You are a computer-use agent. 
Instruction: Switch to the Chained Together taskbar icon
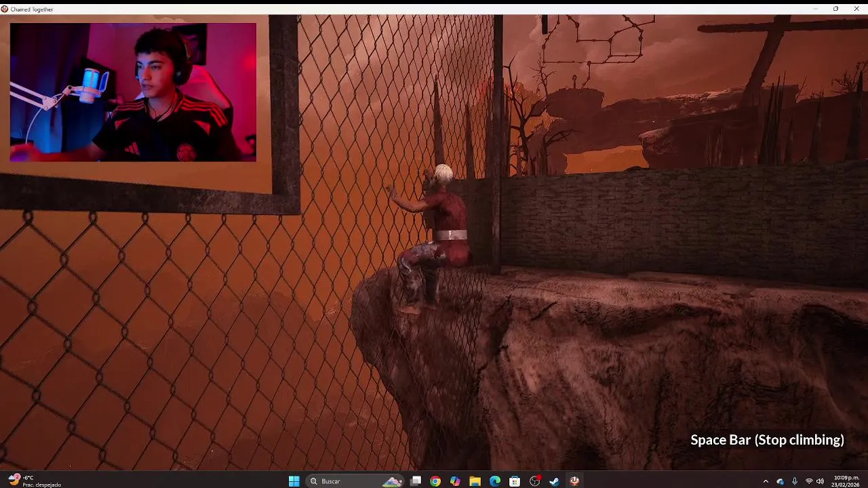pyautogui.click(x=574, y=481)
